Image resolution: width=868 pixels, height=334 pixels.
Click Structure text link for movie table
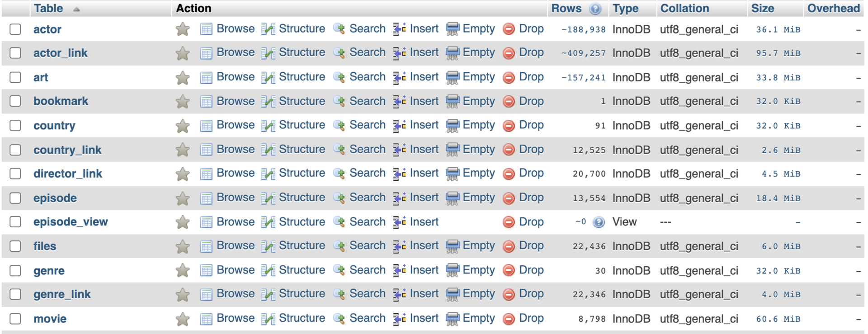(x=302, y=318)
